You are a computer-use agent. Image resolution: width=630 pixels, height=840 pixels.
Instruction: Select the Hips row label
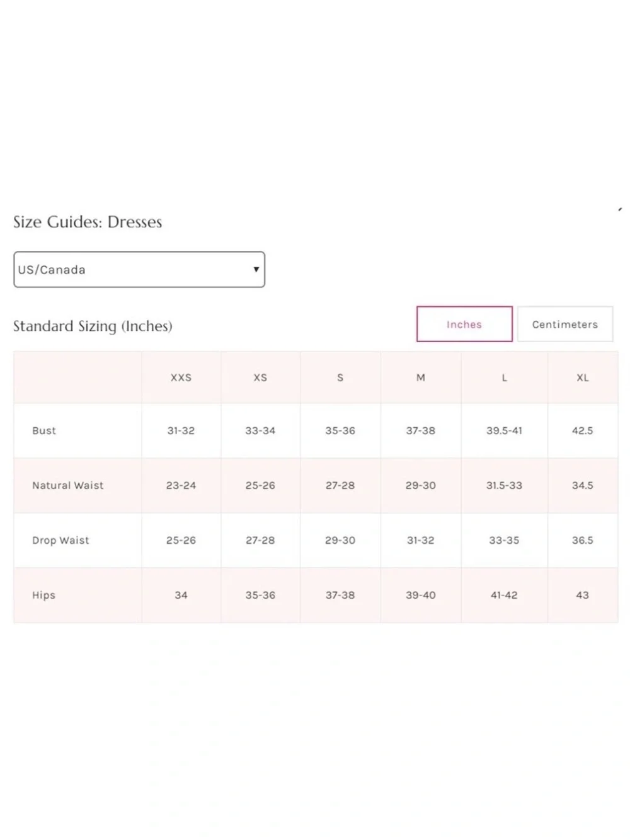43,595
